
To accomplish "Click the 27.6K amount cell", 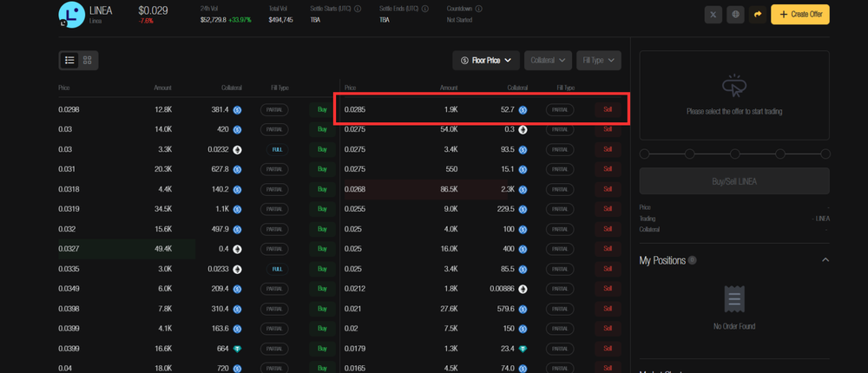I will [449, 309].
